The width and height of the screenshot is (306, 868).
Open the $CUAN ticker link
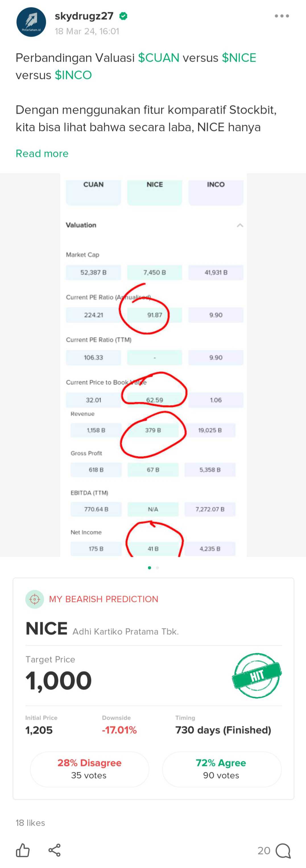(x=159, y=58)
